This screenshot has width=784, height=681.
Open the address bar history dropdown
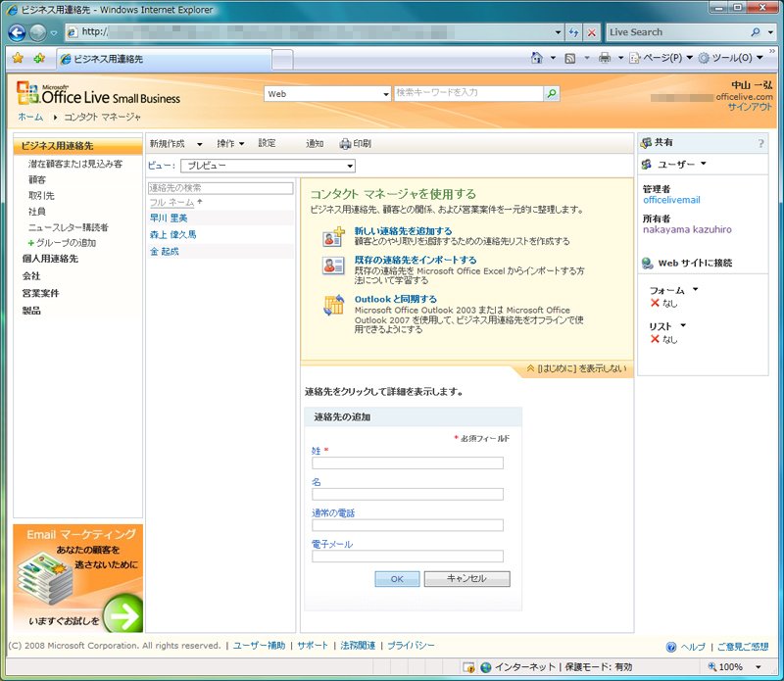(x=558, y=32)
